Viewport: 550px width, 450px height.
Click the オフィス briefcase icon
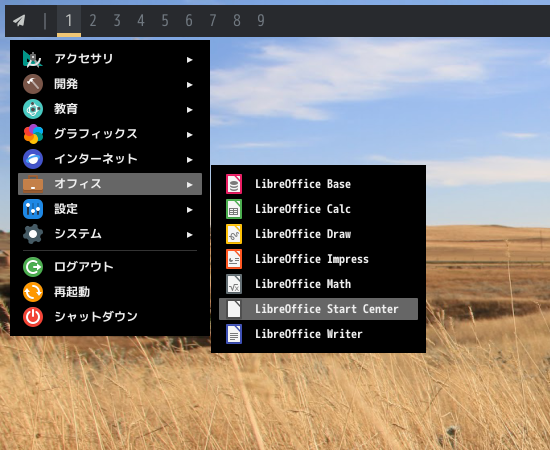pos(33,184)
